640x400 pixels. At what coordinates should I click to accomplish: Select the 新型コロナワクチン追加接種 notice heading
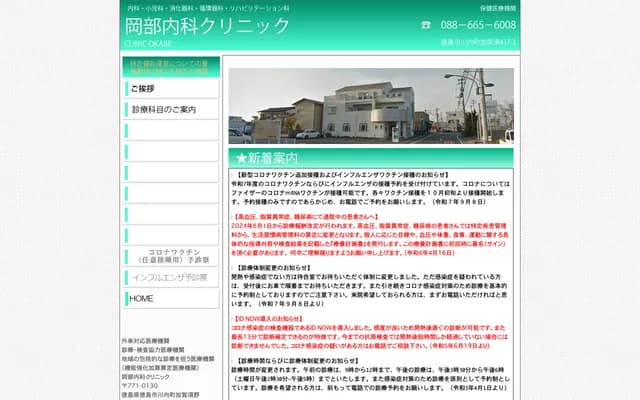pyautogui.click(x=342, y=175)
